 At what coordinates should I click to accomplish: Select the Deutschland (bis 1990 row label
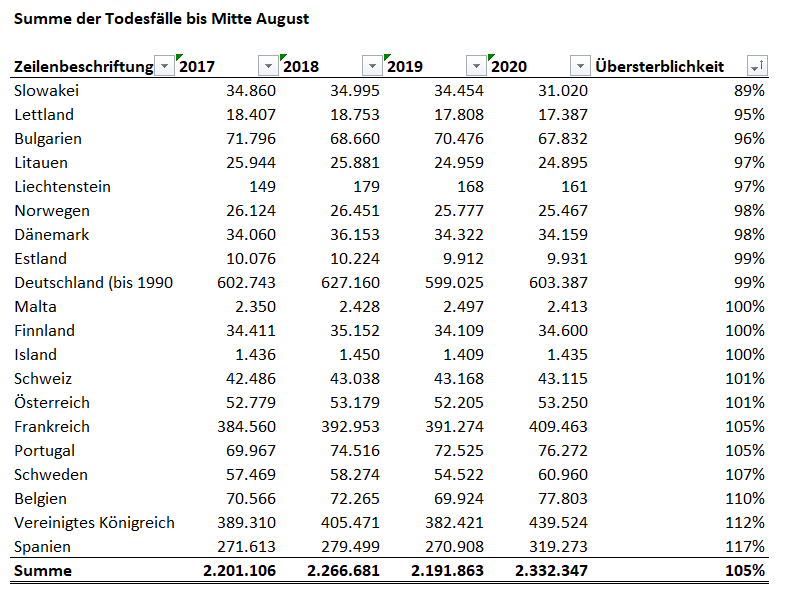coord(94,283)
